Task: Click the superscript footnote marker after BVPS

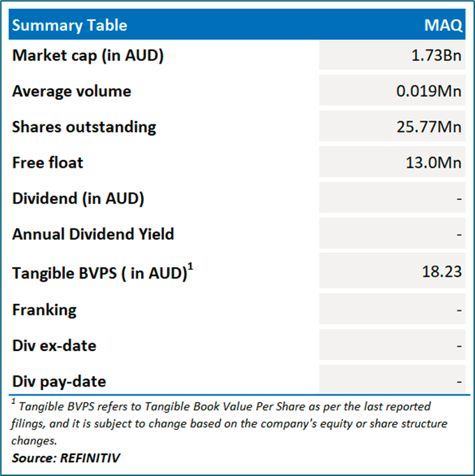Action: (x=189, y=266)
